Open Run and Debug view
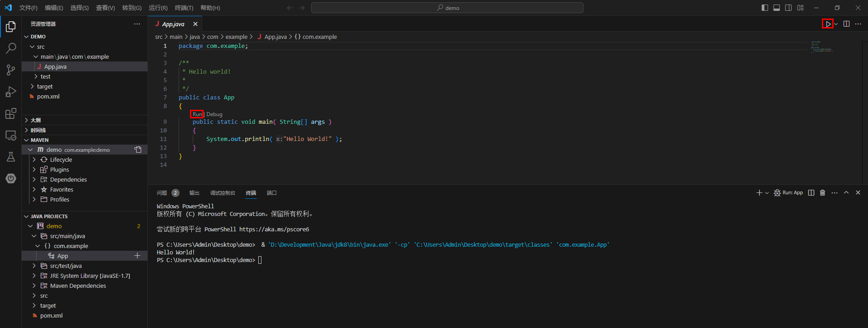 point(11,92)
